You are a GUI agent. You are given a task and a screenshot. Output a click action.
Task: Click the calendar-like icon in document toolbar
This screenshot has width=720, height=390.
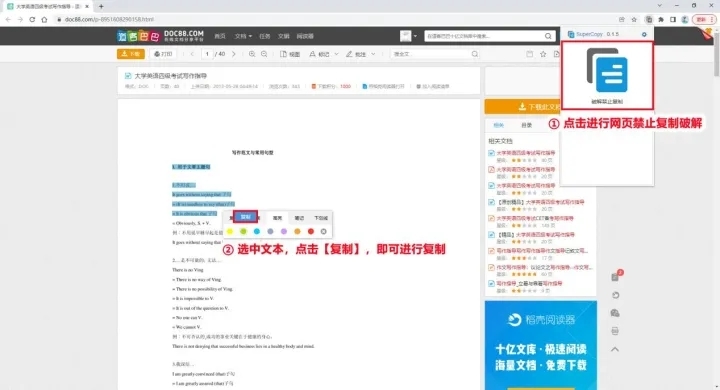(529, 54)
